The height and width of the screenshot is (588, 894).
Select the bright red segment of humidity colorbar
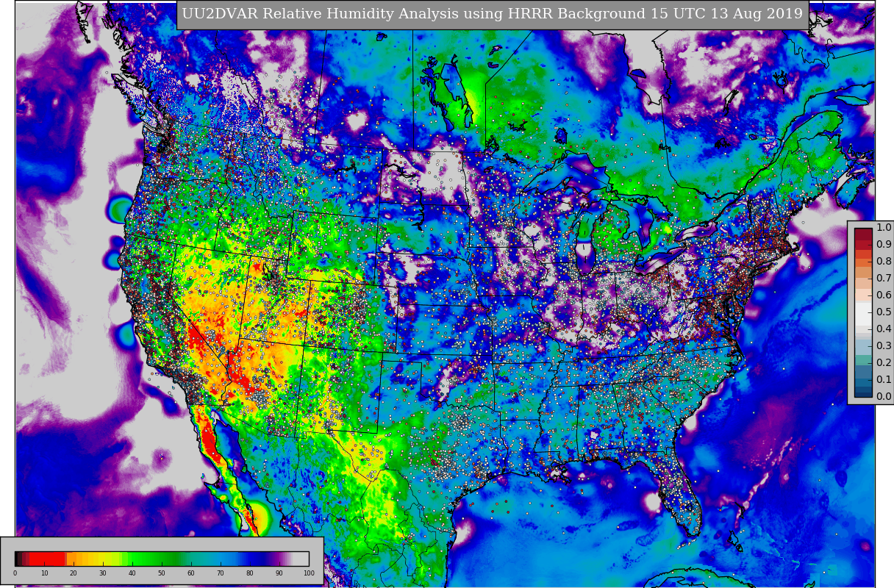pos(49,559)
